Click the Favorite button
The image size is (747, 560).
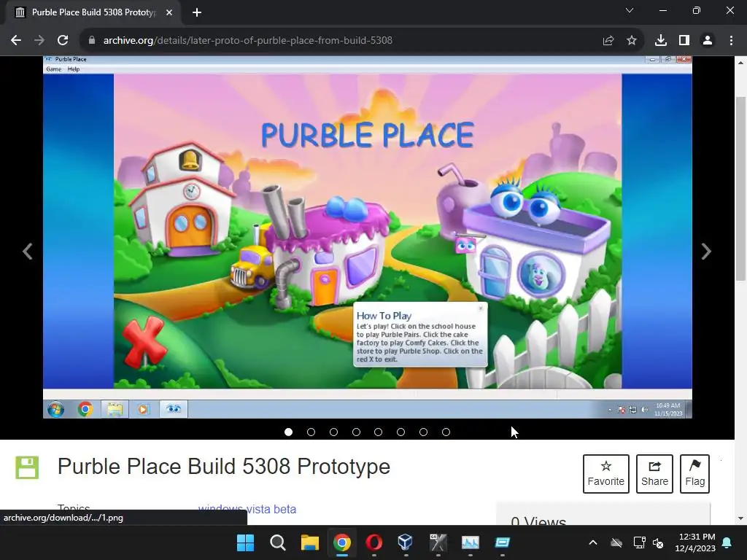606,473
